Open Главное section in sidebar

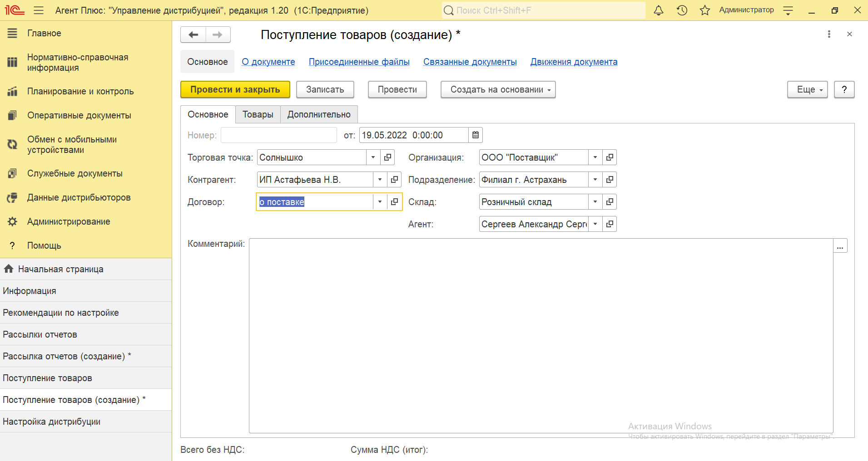pos(86,33)
